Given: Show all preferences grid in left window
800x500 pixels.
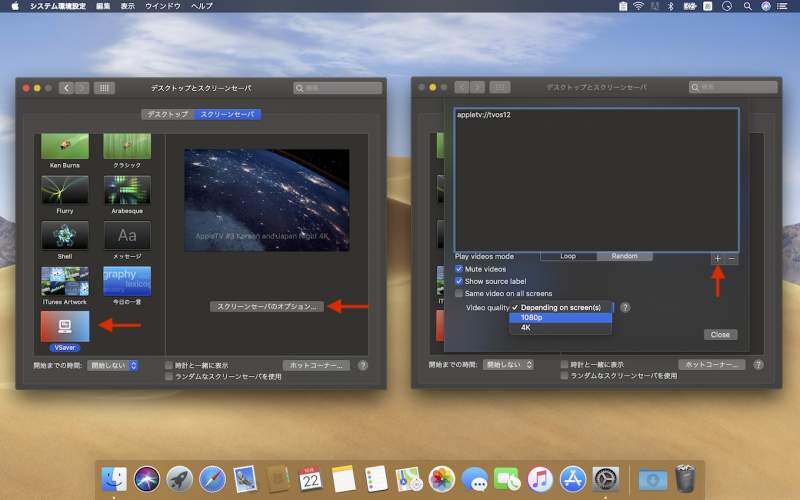Looking at the screenshot, I should (104, 88).
